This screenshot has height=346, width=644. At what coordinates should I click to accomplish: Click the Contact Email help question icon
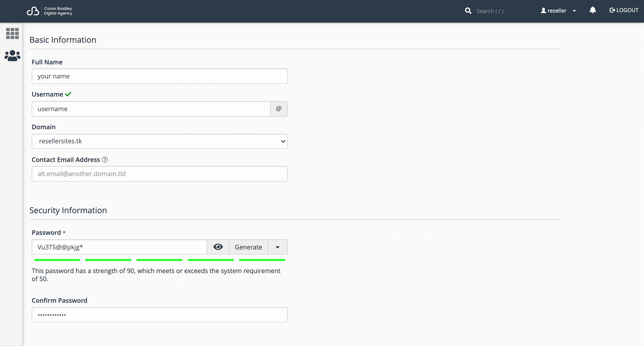coord(105,160)
